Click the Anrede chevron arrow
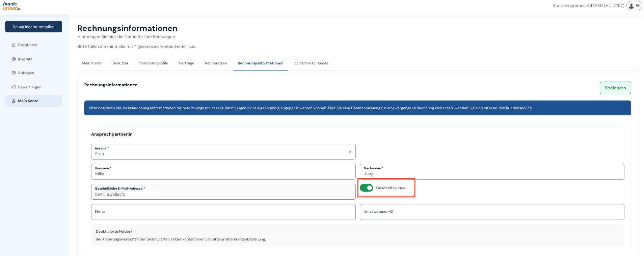Viewport: 644px width, 256px height. 350,152
